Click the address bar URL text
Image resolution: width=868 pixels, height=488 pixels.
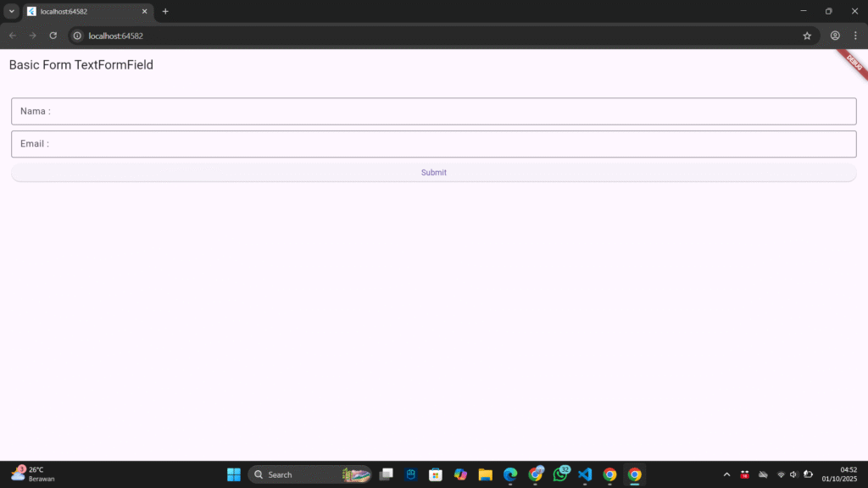116,36
